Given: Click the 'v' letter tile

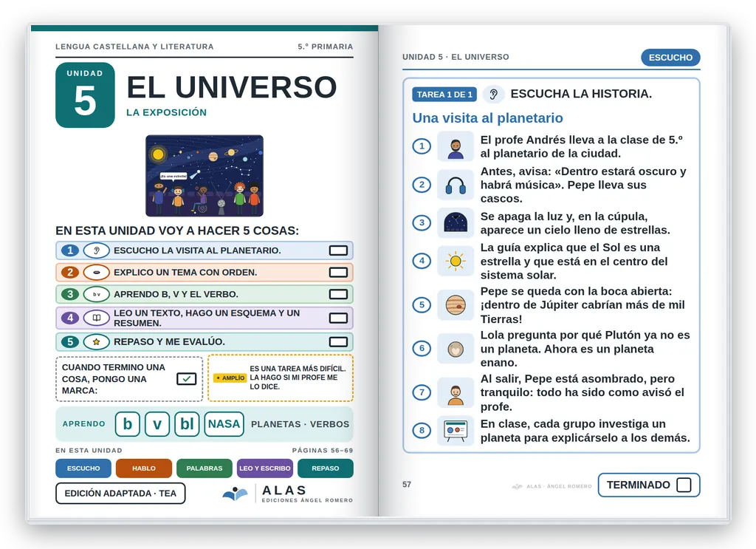Looking at the screenshot, I should coord(157,424).
